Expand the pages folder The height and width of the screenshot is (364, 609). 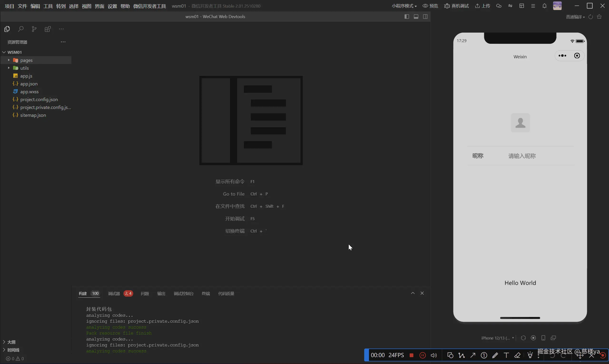click(26, 60)
